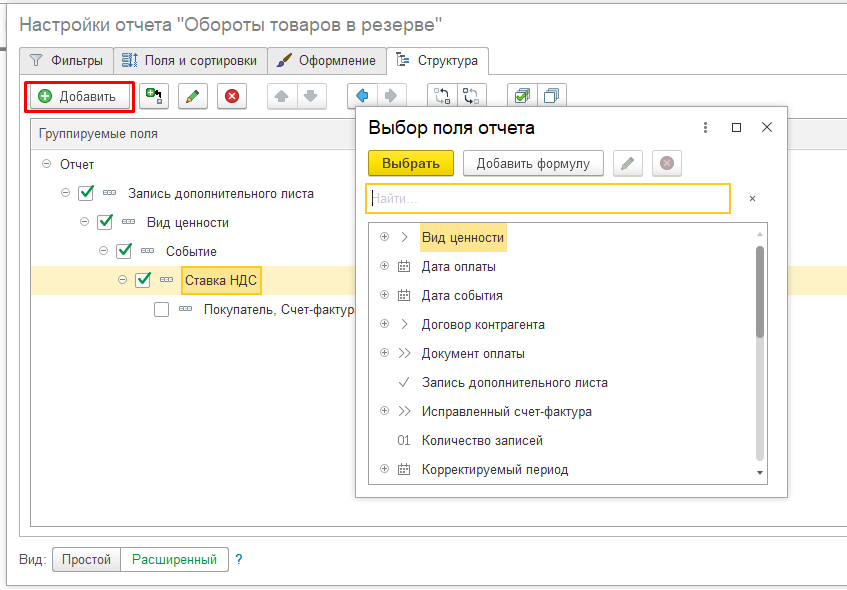Select the Событие grouping row
The width and height of the screenshot is (847, 590).
click(x=193, y=251)
